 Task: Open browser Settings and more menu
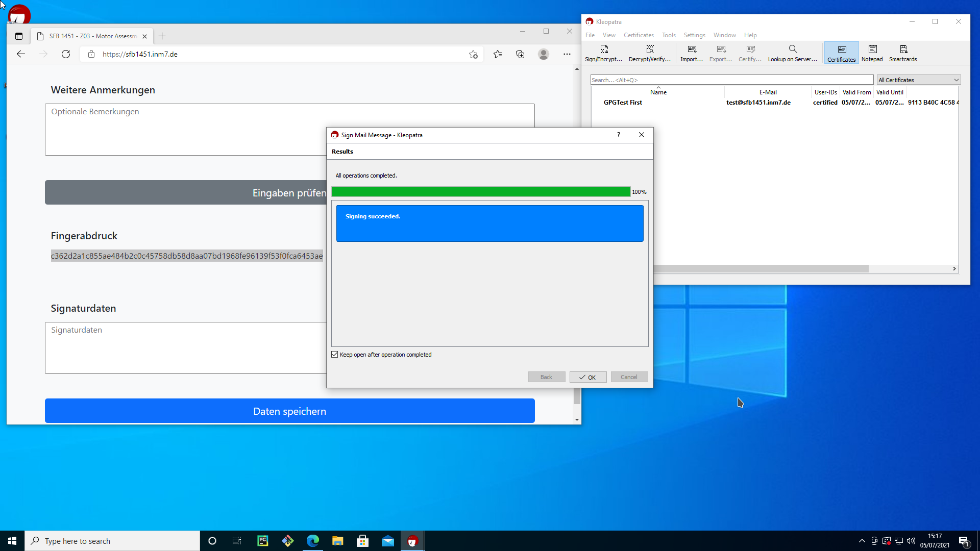567,54
